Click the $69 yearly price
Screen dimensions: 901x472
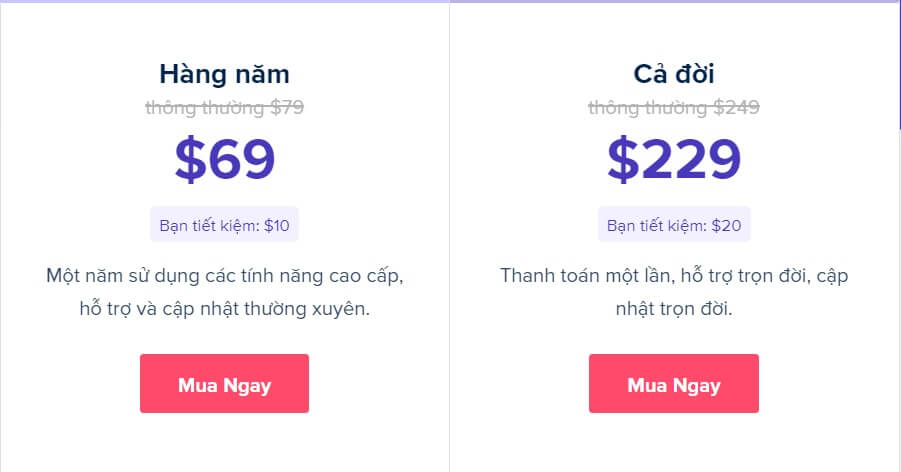tap(225, 159)
